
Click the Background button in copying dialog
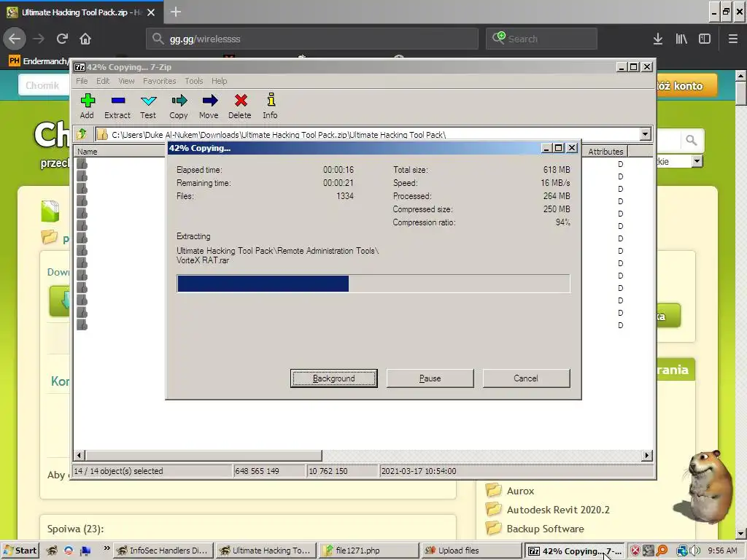pos(334,378)
